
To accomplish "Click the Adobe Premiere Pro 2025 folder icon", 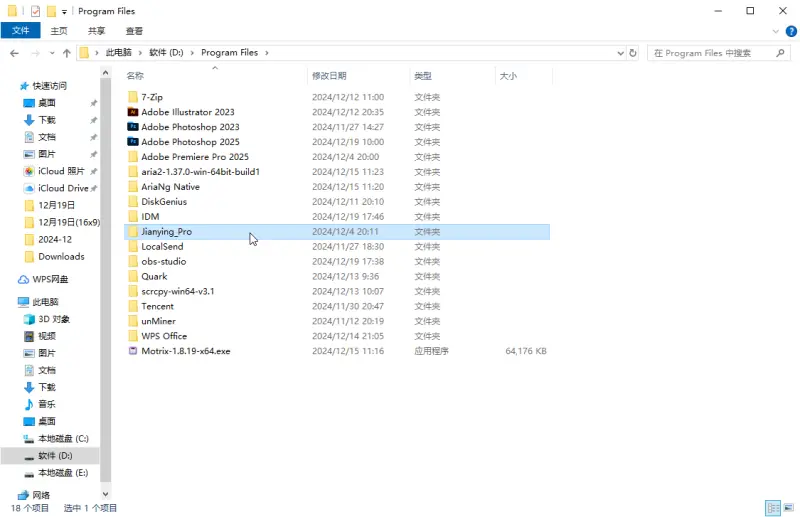I will (132, 157).
